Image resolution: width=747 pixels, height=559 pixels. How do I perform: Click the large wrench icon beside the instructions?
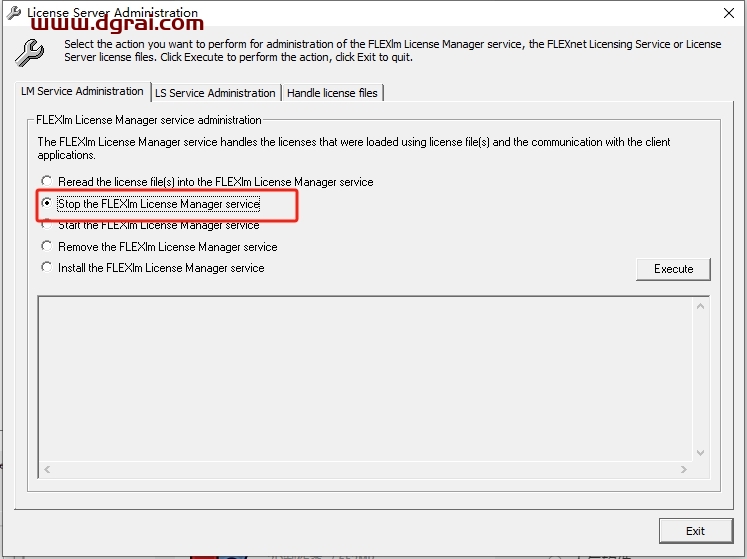tap(30, 52)
